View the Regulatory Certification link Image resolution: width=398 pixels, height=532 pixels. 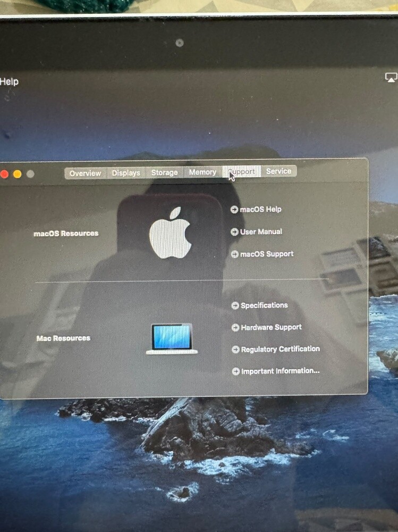(x=281, y=349)
